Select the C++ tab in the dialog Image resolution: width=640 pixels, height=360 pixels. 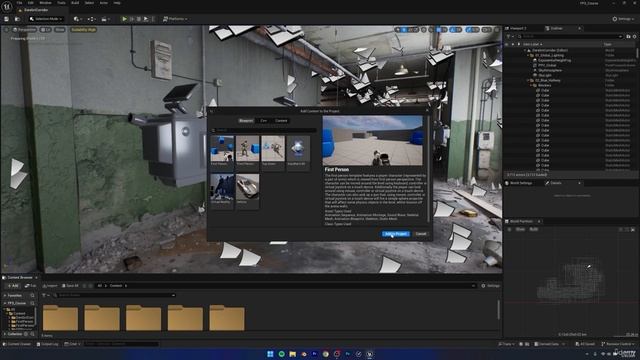pos(264,121)
